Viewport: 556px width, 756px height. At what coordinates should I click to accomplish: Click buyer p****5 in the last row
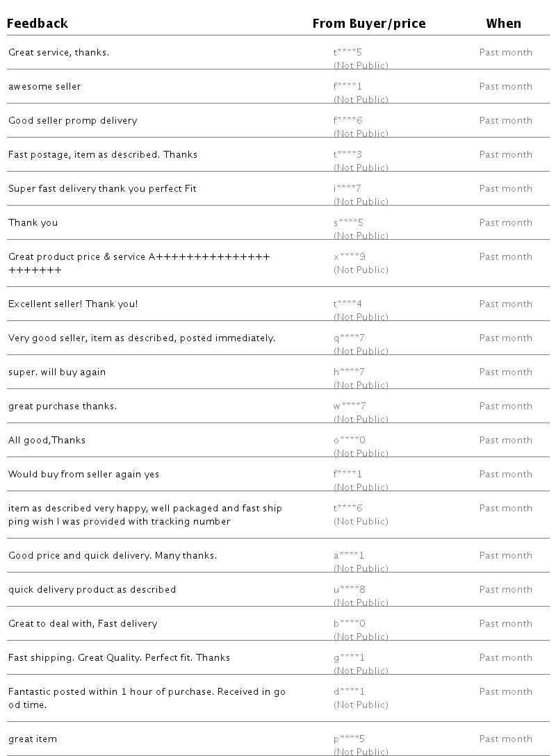click(349, 739)
